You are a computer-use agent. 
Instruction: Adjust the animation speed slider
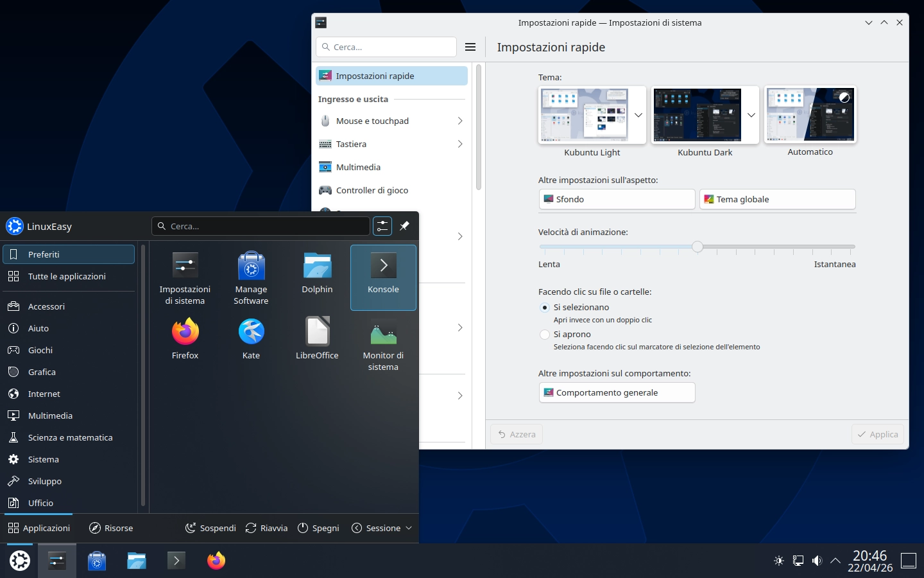(x=697, y=247)
